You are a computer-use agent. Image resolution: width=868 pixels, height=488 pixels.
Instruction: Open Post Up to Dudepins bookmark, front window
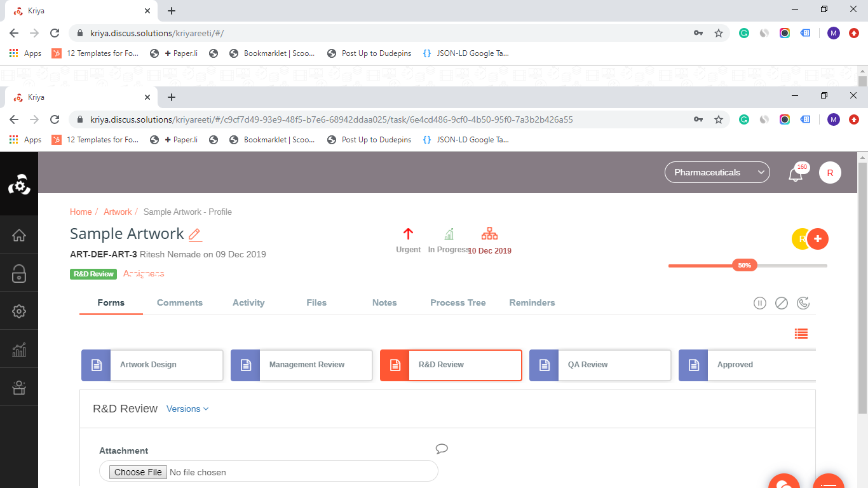coord(369,140)
